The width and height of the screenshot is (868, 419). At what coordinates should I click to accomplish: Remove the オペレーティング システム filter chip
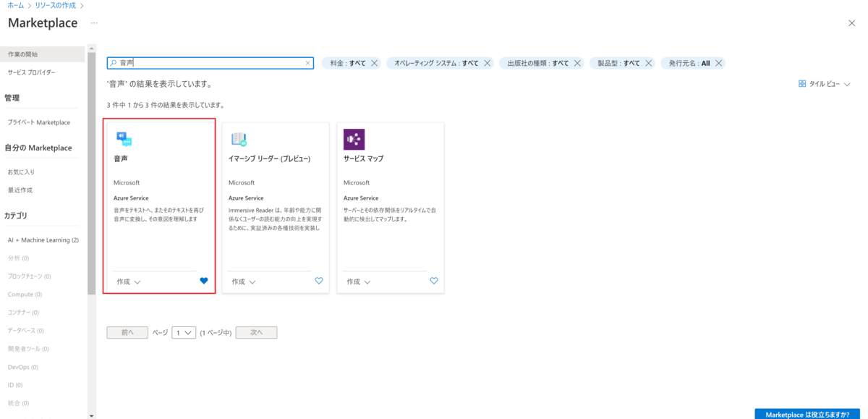point(487,63)
